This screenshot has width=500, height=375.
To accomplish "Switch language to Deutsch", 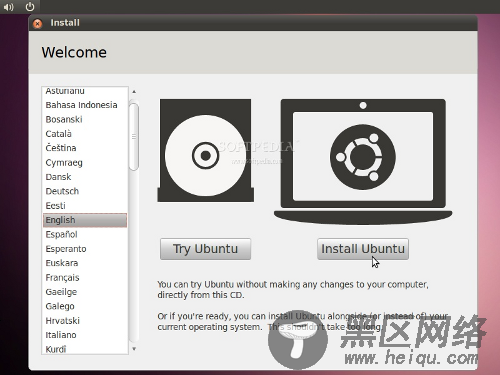I will (85, 191).
